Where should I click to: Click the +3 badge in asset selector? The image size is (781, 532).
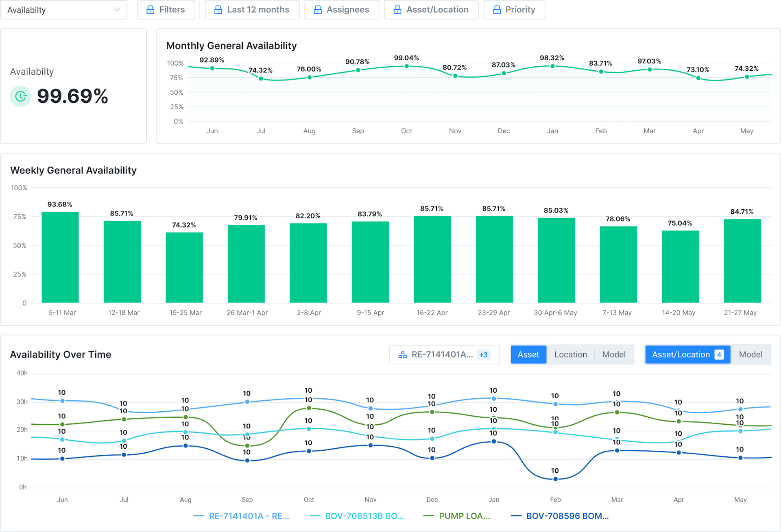pyautogui.click(x=483, y=355)
